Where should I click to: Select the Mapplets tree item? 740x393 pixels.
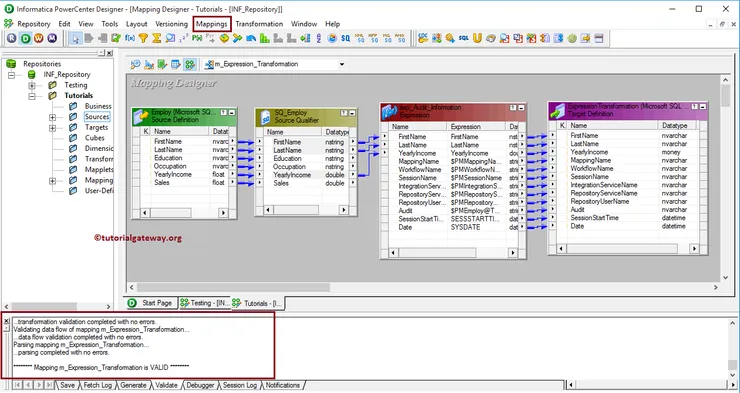(99, 169)
